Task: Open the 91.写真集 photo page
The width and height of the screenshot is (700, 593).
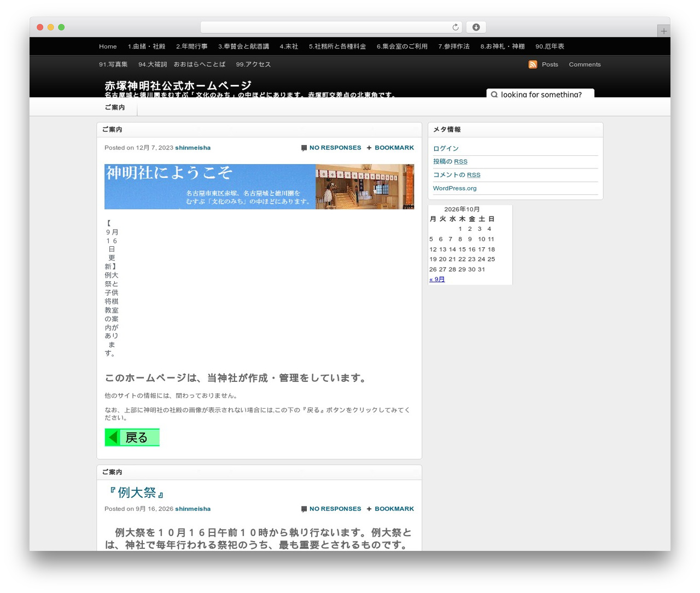Action: [113, 65]
